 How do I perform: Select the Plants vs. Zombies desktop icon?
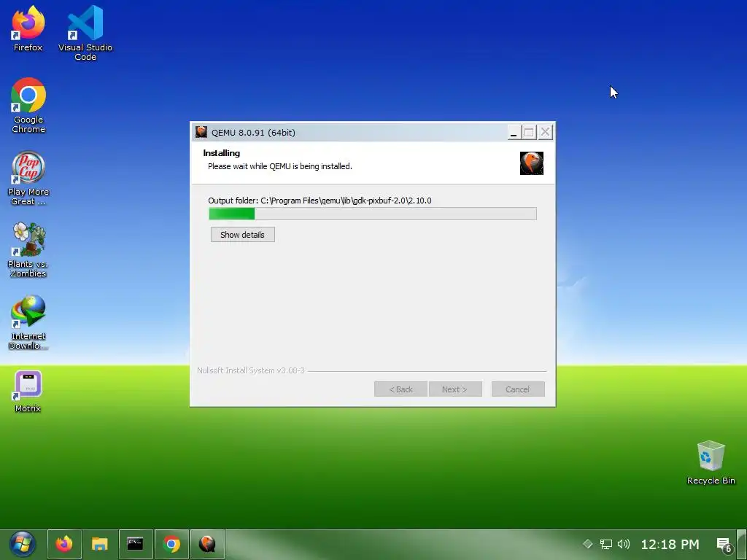[28, 250]
